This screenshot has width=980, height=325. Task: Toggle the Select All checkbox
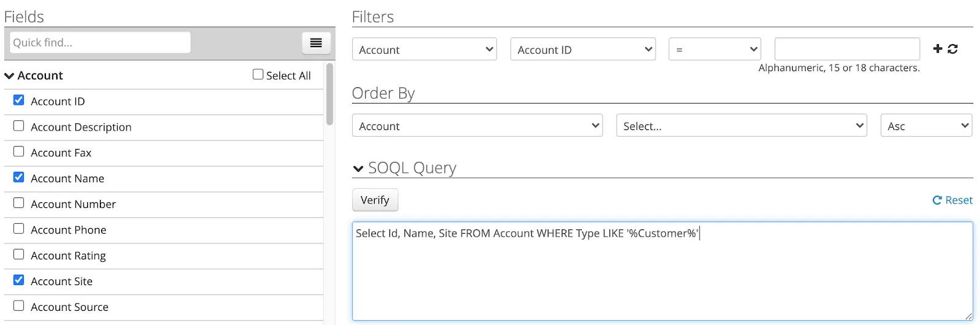click(x=258, y=74)
